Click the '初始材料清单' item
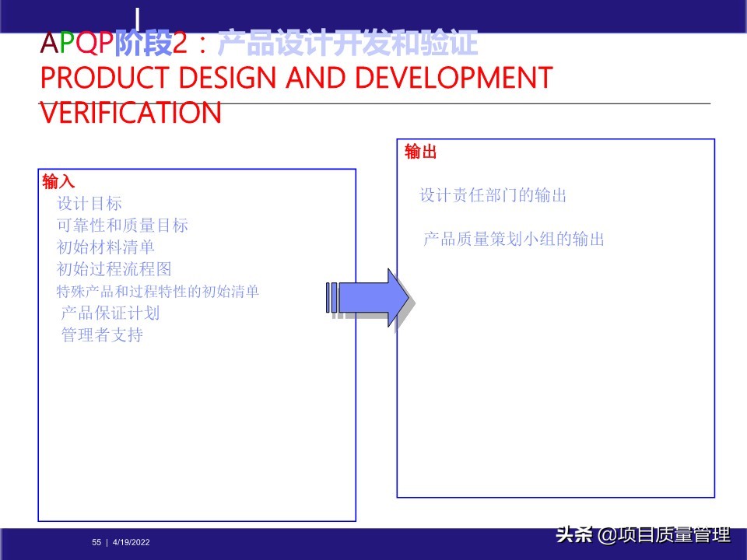The image size is (747, 560). tap(106, 247)
